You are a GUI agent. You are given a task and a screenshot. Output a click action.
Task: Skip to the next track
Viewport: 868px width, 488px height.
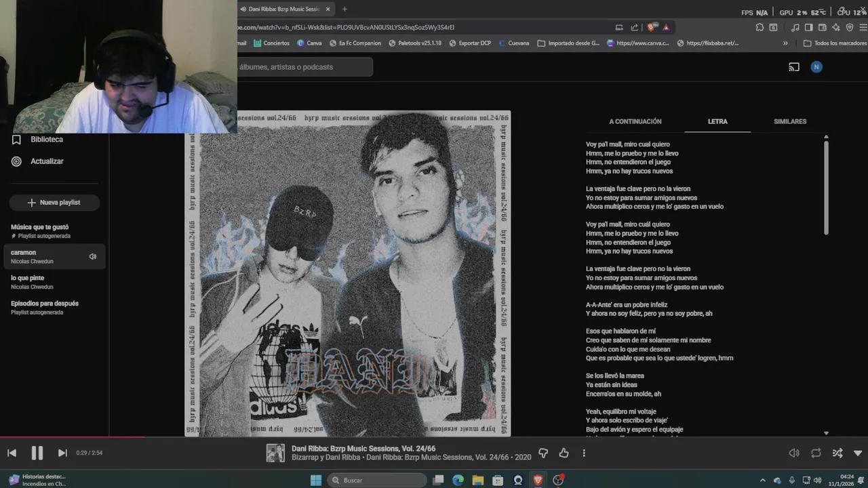pyautogui.click(x=62, y=453)
